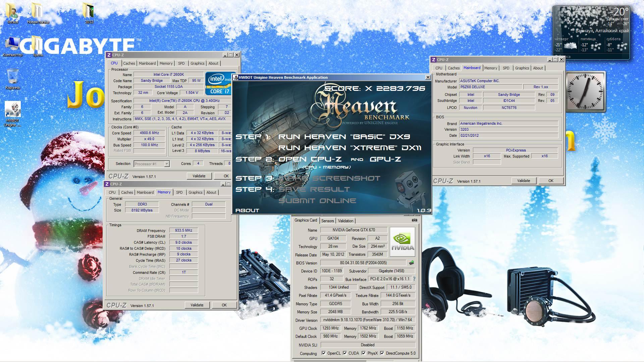Open About tab in the Memory window
Screen dimensions: 644x362
coord(211,192)
